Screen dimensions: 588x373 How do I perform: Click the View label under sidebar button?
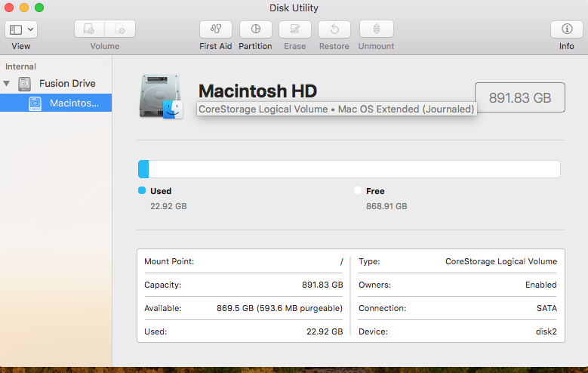point(21,46)
